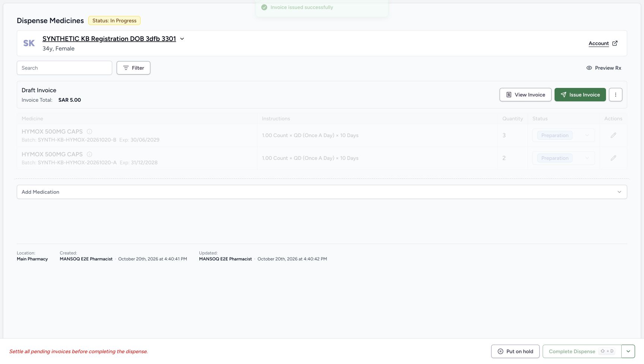
Task: Click the Actions column header
Action: [x=613, y=118]
